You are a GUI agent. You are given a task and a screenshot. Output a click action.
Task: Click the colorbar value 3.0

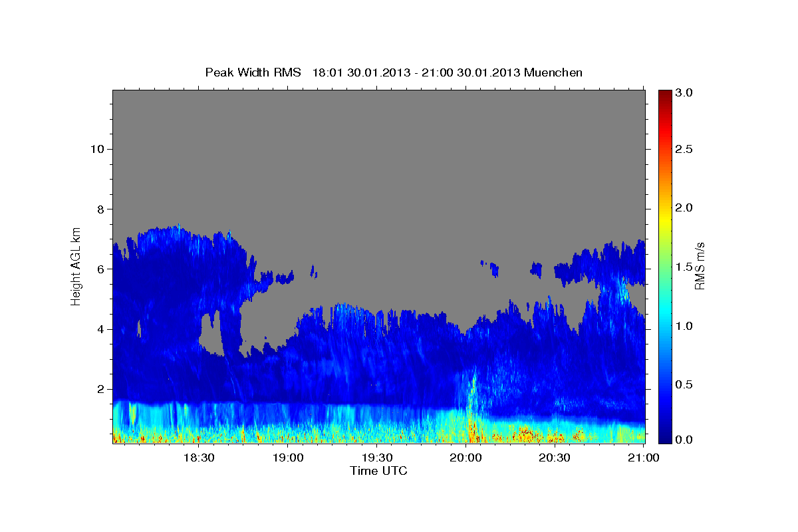point(684,92)
